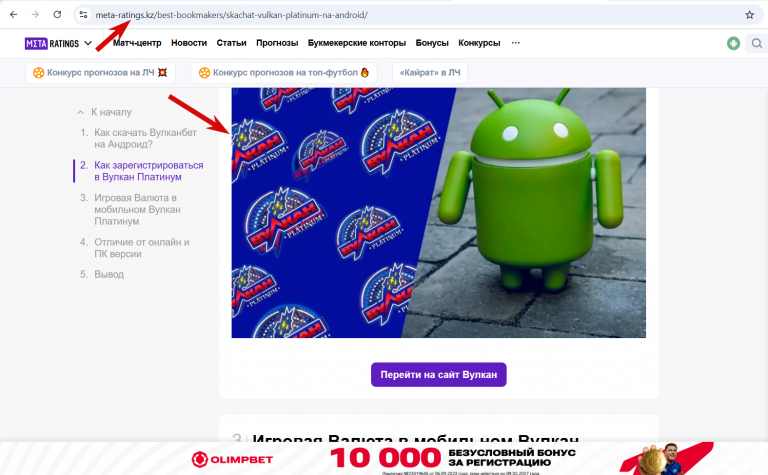Click the browser forward arrow
This screenshot has width=768, height=475.
point(35,15)
